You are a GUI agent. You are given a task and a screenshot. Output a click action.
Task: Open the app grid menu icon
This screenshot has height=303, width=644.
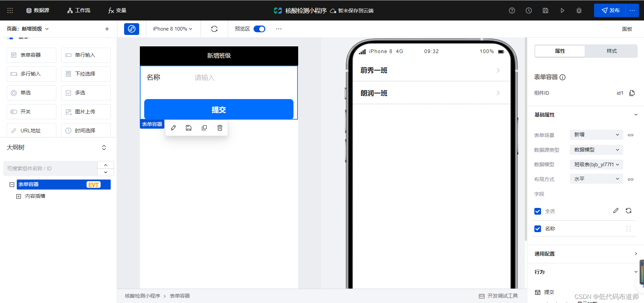click(x=10, y=10)
